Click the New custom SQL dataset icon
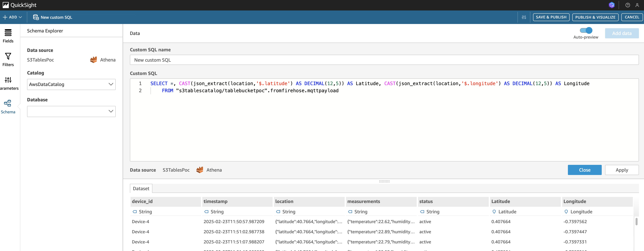 (x=36, y=17)
